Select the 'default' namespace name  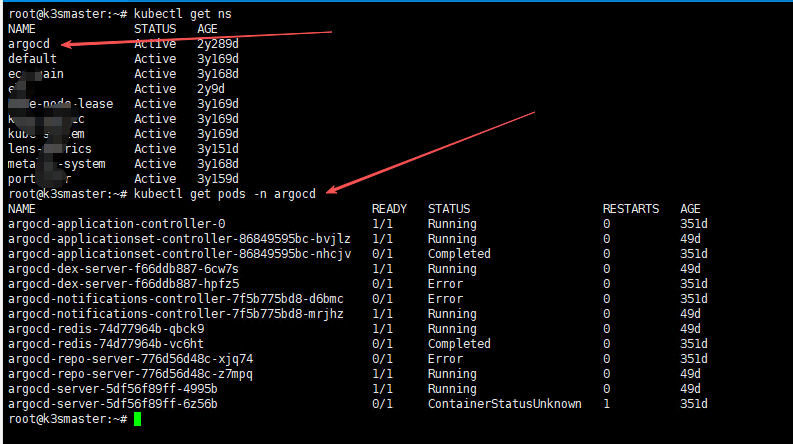tap(32, 59)
